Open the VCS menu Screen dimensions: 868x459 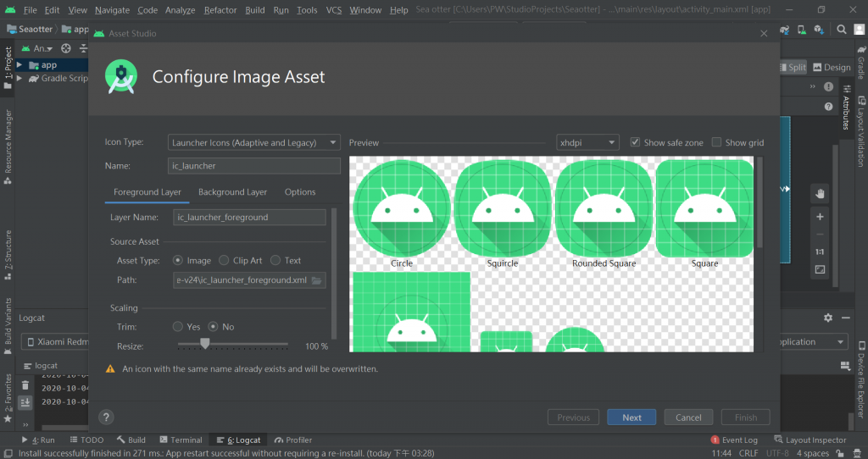pyautogui.click(x=334, y=10)
